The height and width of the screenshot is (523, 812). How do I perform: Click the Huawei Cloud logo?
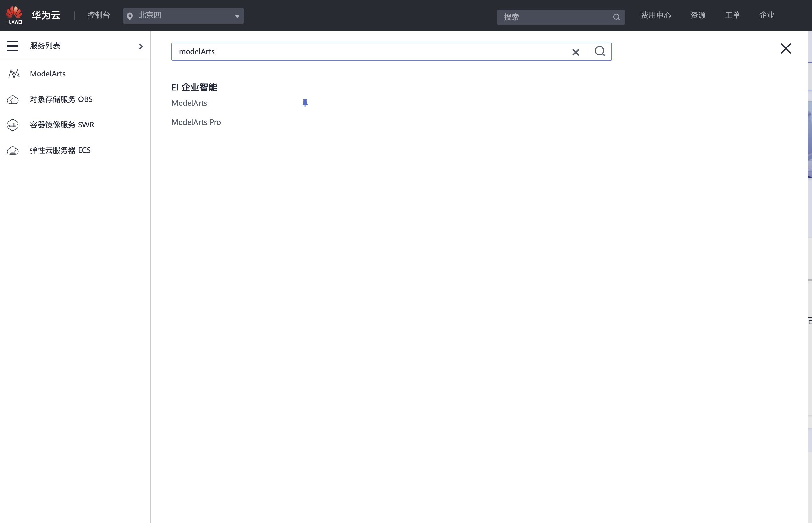pos(14,15)
